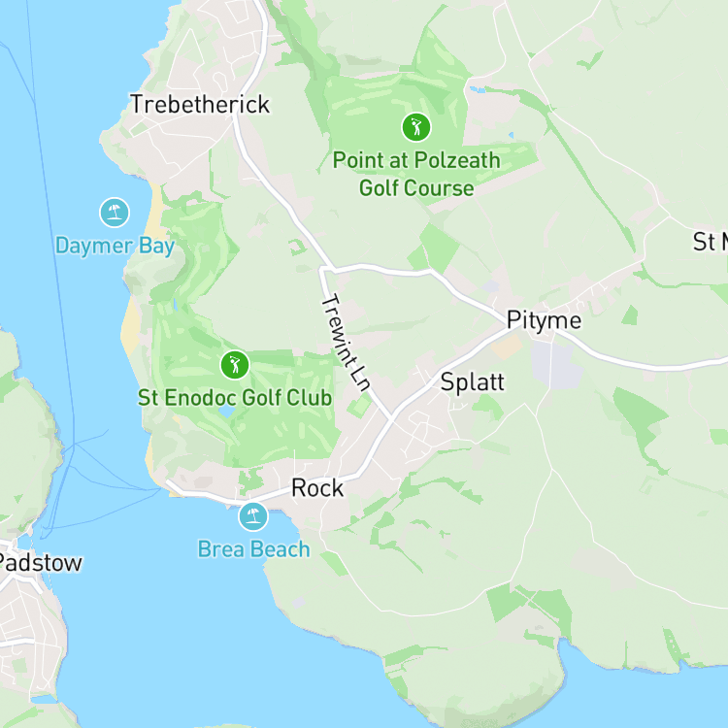Open the St Enodoc Golf Club label
Viewport: 728px width, 728px height.
click(235, 398)
